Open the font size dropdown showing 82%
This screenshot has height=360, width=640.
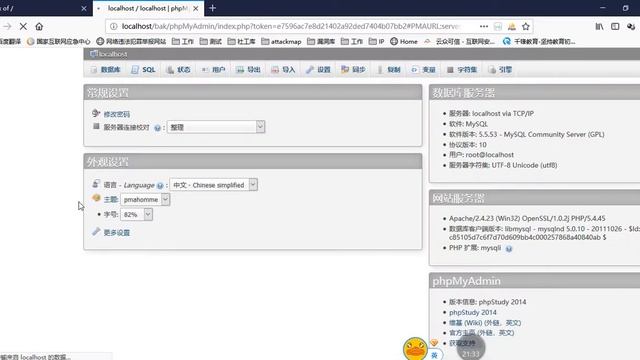[x=136, y=214]
